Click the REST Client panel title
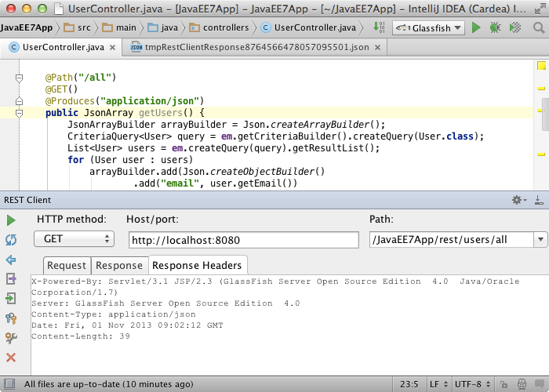549x392 pixels. 27,200
